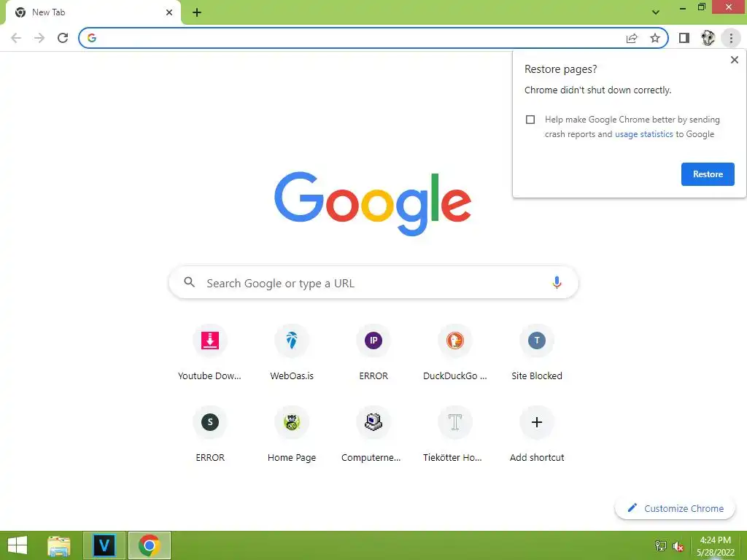
Task: Click the Chrome taskbar icon
Action: [x=149, y=545]
